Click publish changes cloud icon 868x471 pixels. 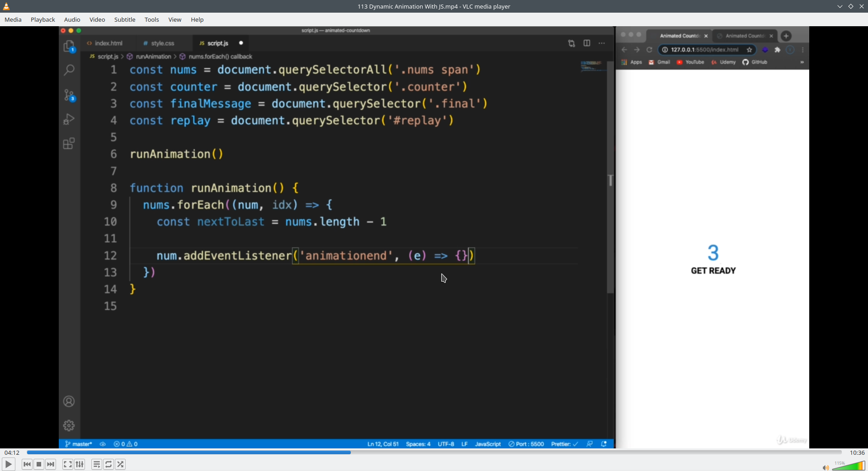(x=103, y=444)
